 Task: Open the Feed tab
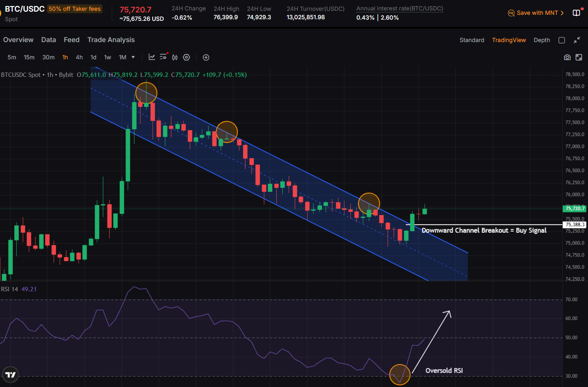coord(72,40)
